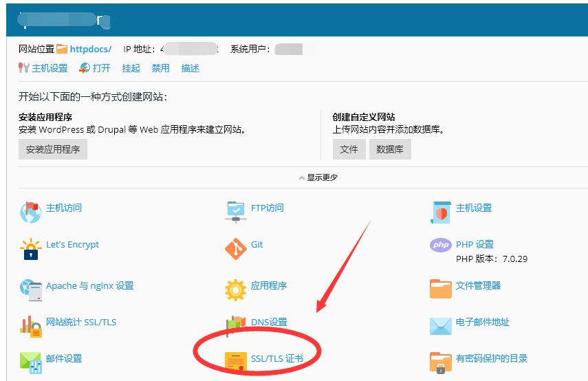Click the 电子邮件地址 envelope icon
The height and width of the screenshot is (381, 588).
[x=440, y=326]
